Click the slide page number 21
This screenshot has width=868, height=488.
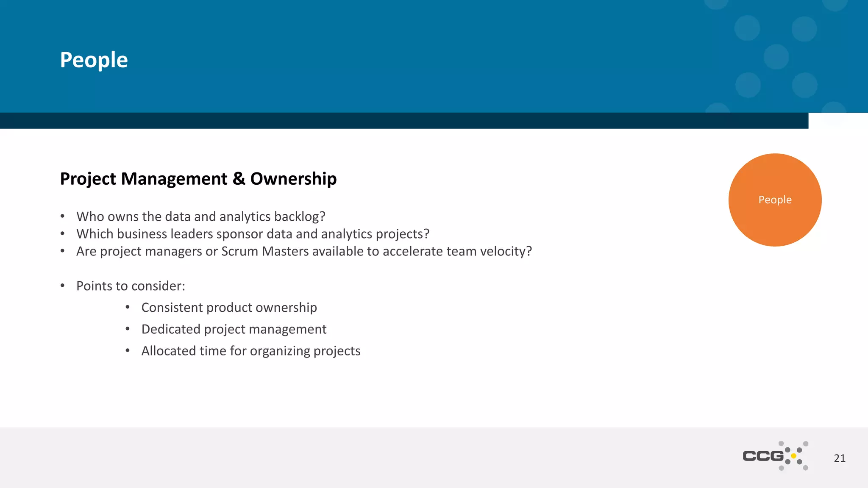(839, 458)
